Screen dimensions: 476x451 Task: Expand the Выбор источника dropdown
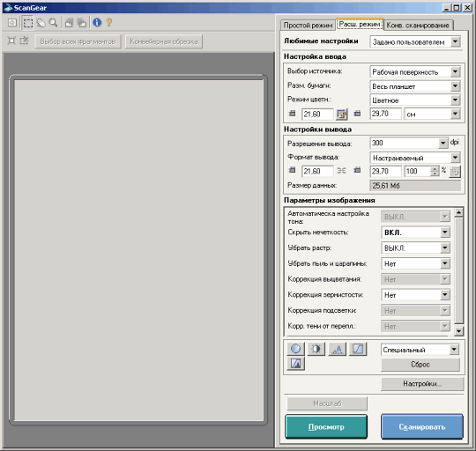coord(415,72)
